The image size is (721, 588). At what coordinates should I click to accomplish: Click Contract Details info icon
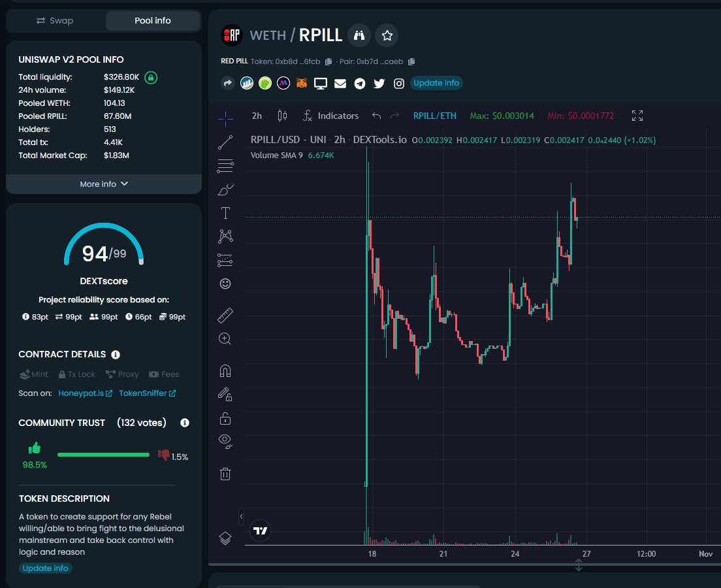(x=116, y=355)
